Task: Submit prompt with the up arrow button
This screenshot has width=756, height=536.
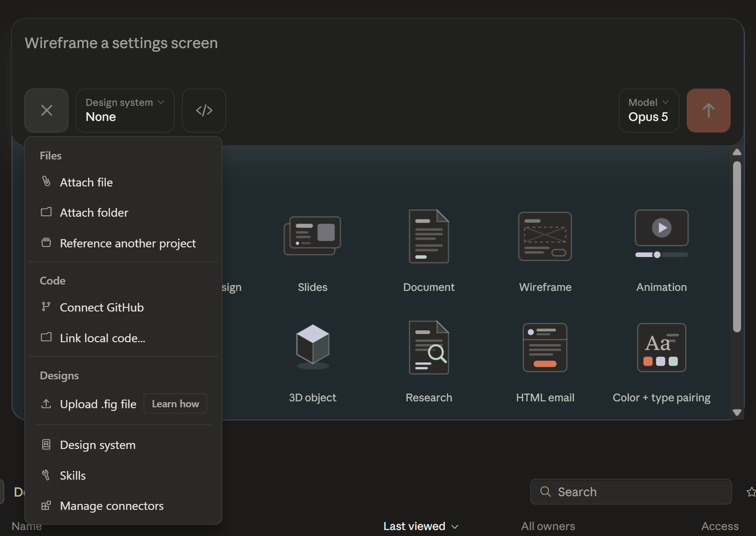Action: (x=708, y=110)
